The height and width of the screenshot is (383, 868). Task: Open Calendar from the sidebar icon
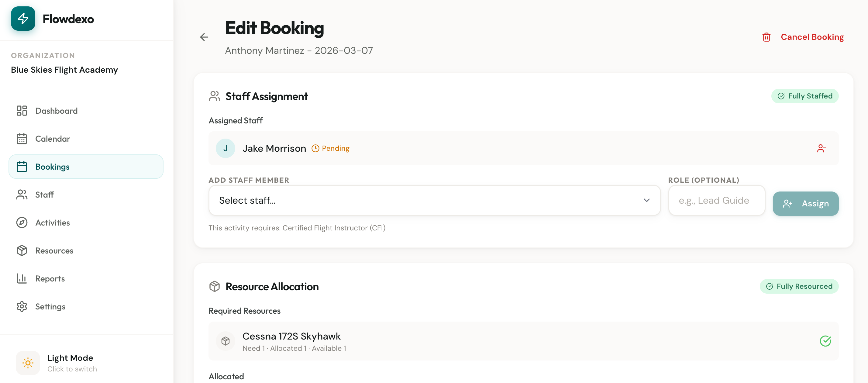coord(22,139)
